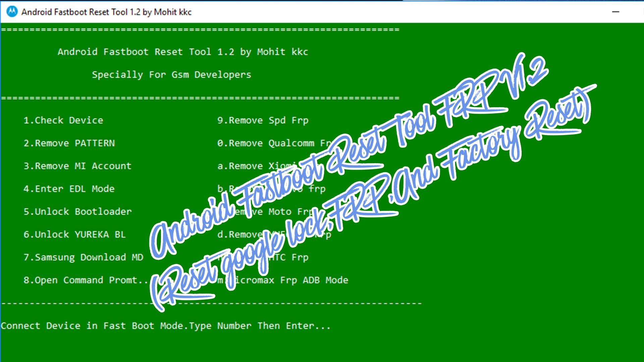Choose '6.Unlock YUREKA BL' entry
The width and height of the screenshot is (644, 362).
[x=74, y=234]
